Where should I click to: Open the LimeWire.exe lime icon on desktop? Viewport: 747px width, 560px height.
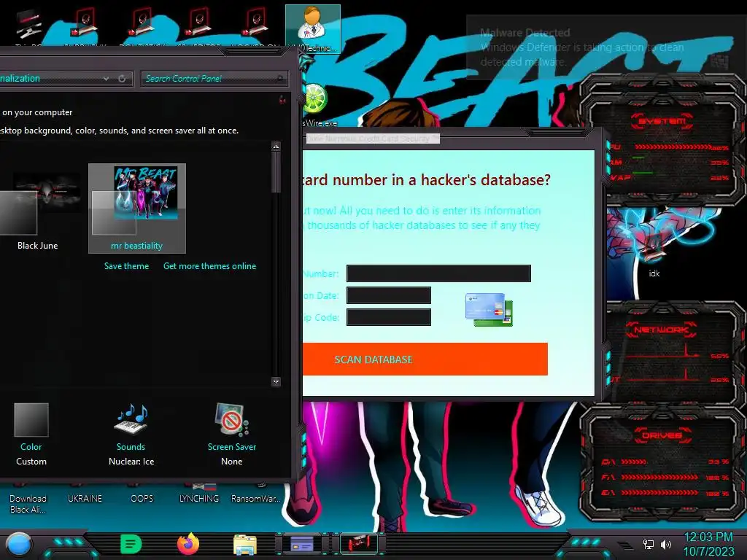coord(314,98)
